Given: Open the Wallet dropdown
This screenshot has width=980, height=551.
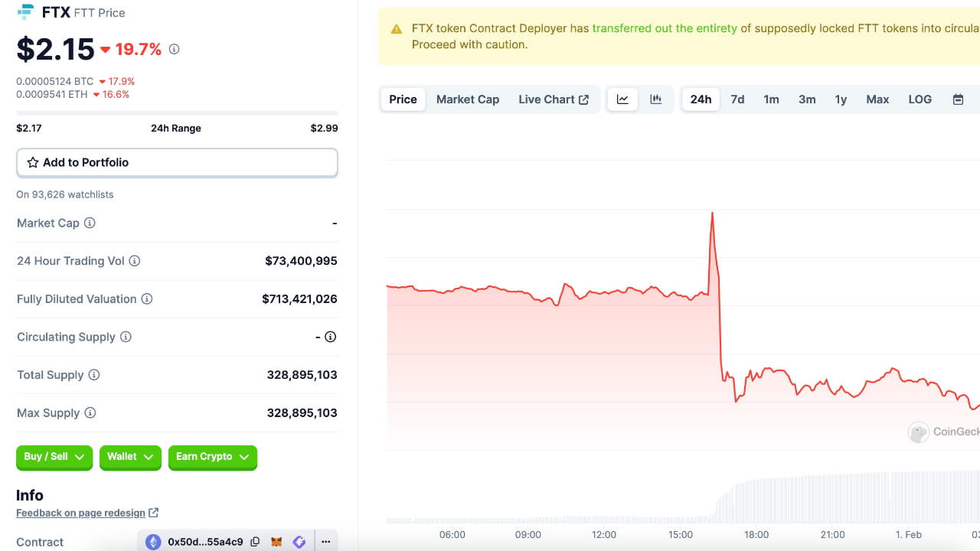Looking at the screenshot, I should (130, 458).
